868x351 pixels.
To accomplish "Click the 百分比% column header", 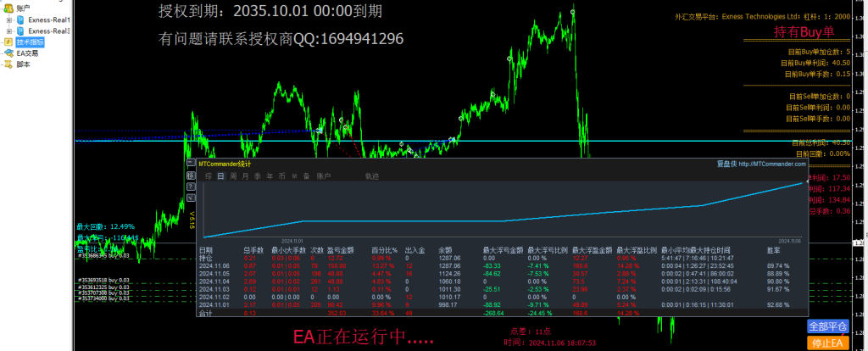I will [x=384, y=250].
